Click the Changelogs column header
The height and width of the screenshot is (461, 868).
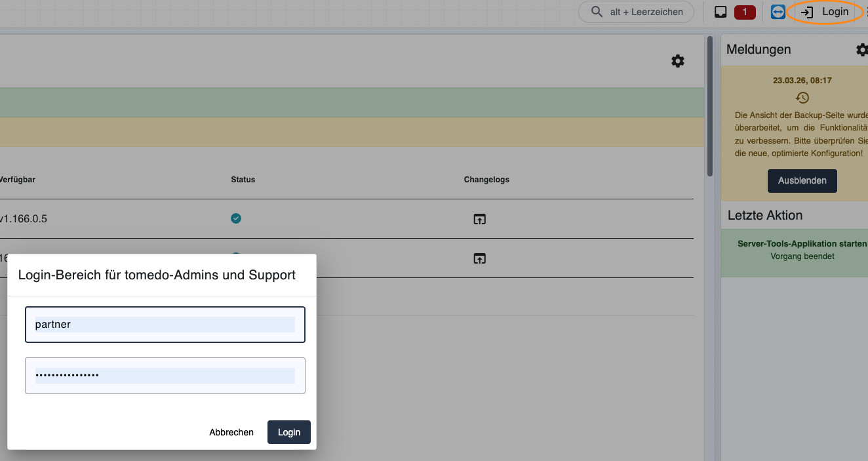click(x=486, y=180)
